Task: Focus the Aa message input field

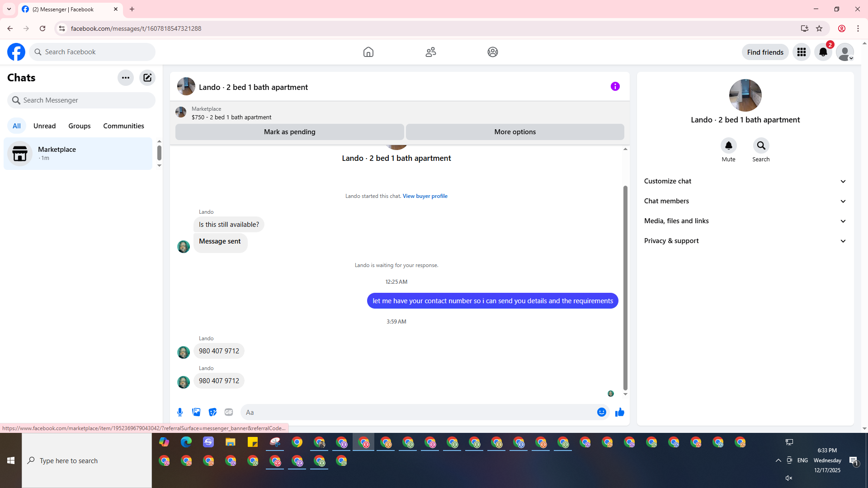Action: [x=416, y=412]
